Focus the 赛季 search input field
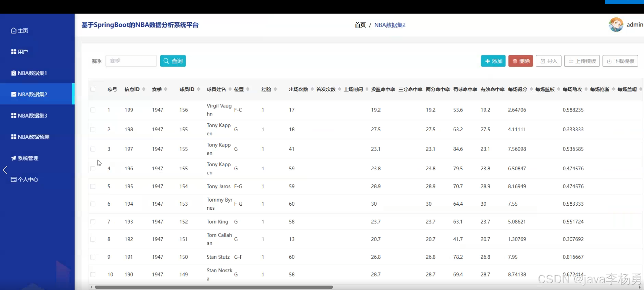Image resolution: width=644 pixels, height=290 pixels. point(131,61)
